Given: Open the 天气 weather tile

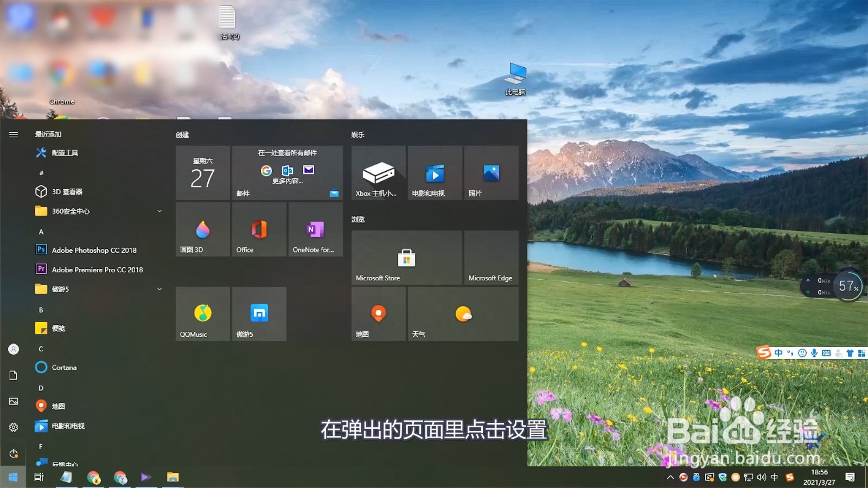Looking at the screenshot, I should click(463, 314).
